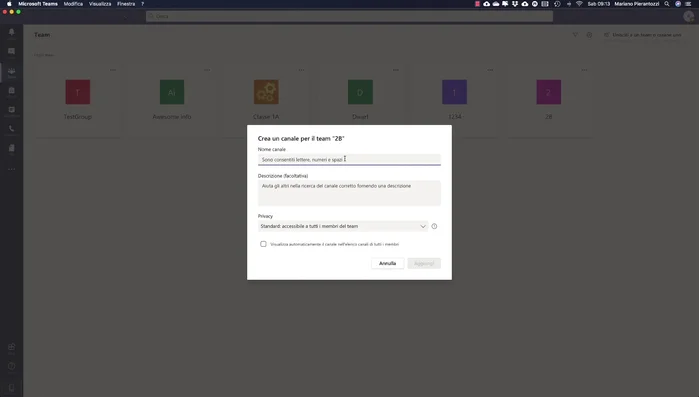
Task: Click the filter funnel icon
Action: (x=575, y=35)
